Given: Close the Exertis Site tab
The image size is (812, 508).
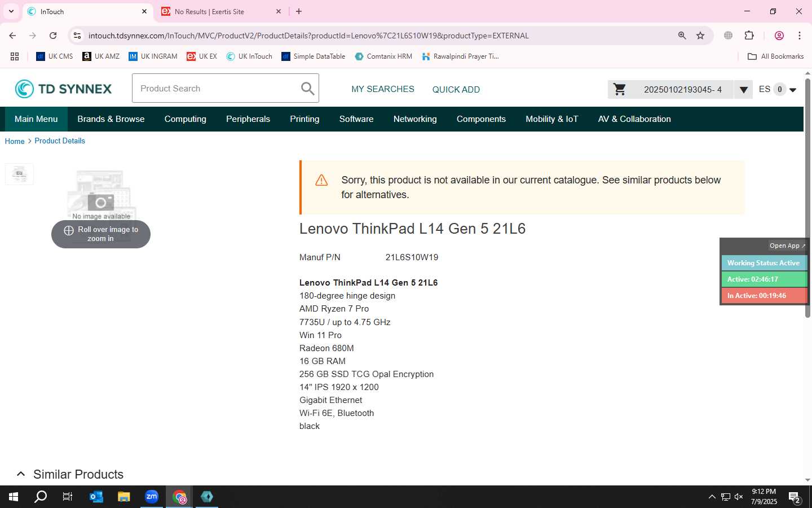Looking at the screenshot, I should pos(279,11).
